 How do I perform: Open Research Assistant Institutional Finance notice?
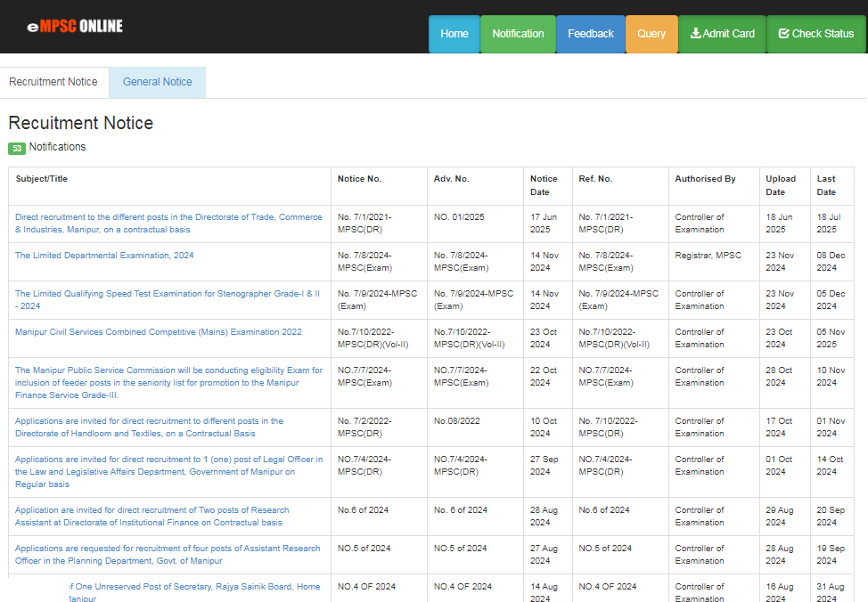coord(151,517)
